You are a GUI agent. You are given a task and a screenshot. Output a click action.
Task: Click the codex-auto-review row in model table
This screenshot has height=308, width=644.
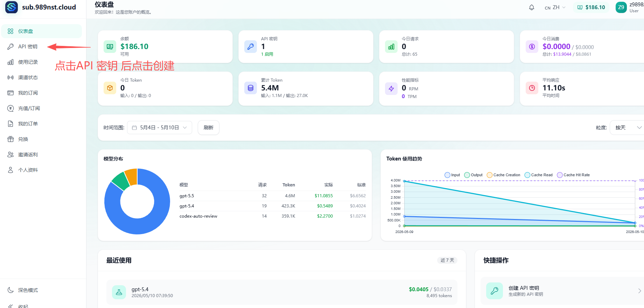pos(273,216)
